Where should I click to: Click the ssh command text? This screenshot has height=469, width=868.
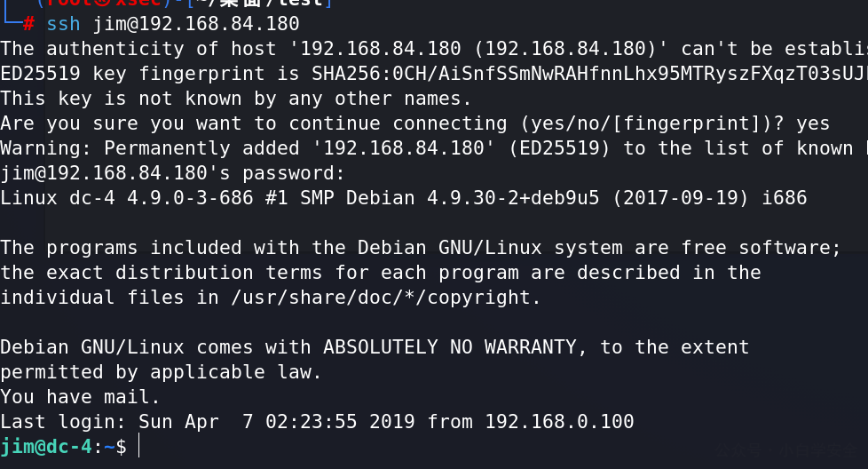(x=63, y=24)
